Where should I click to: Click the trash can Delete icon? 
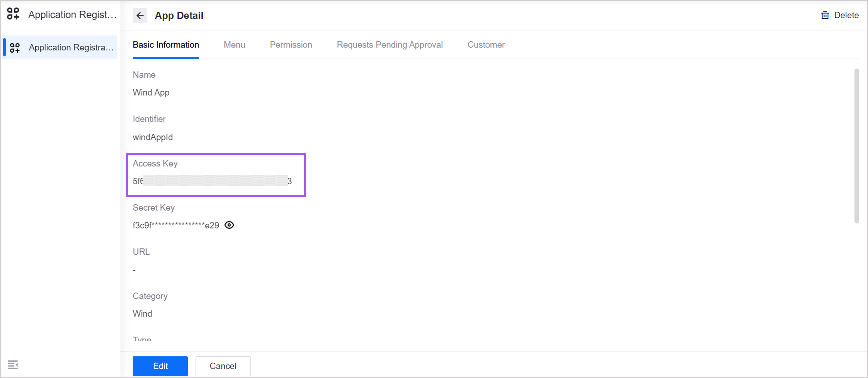pyautogui.click(x=824, y=15)
